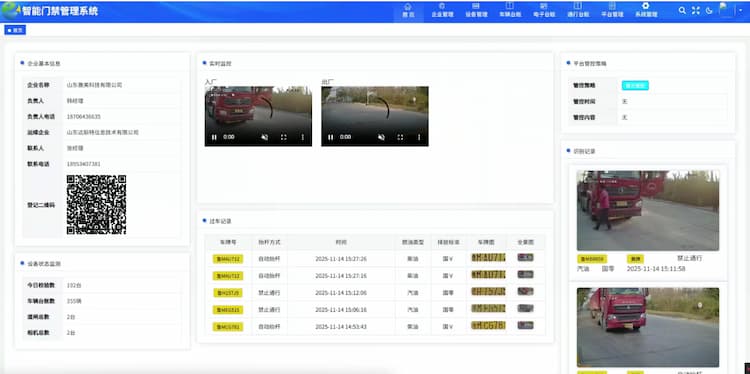Image resolution: width=750 pixels, height=374 pixels.
Task: Click the 时间 column header
Action: (341, 242)
